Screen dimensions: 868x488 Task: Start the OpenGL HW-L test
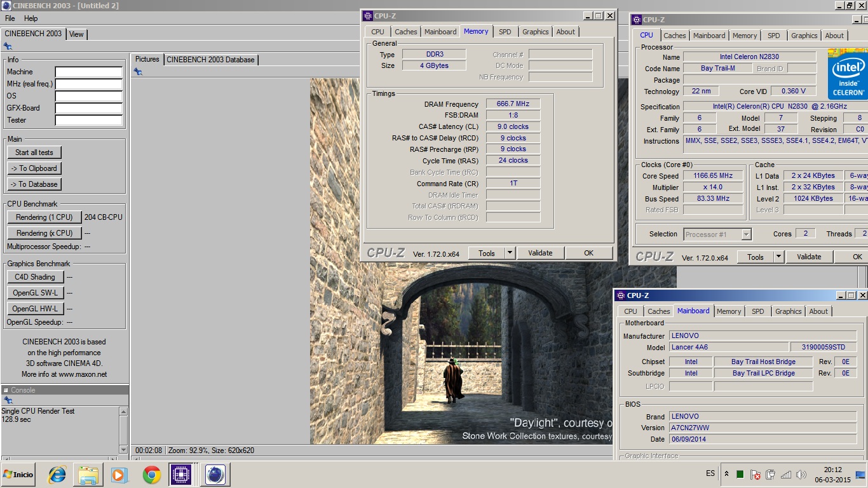pos(35,309)
